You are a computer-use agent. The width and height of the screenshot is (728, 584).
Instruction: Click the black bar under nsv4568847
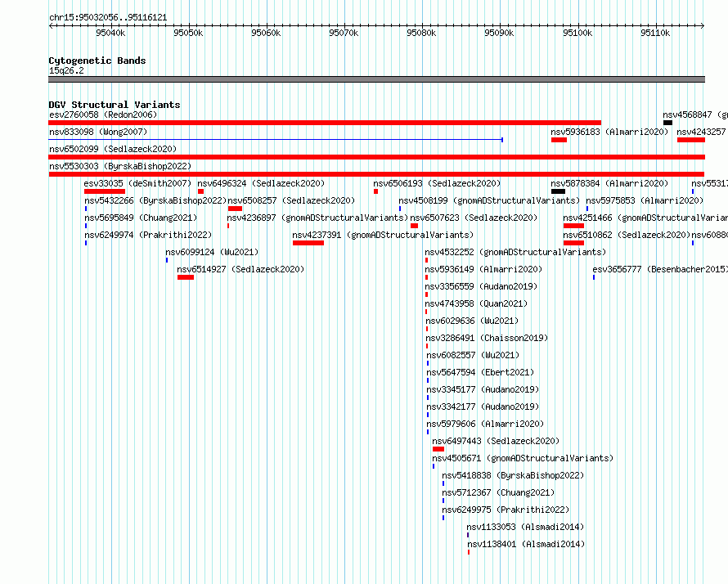667,123
